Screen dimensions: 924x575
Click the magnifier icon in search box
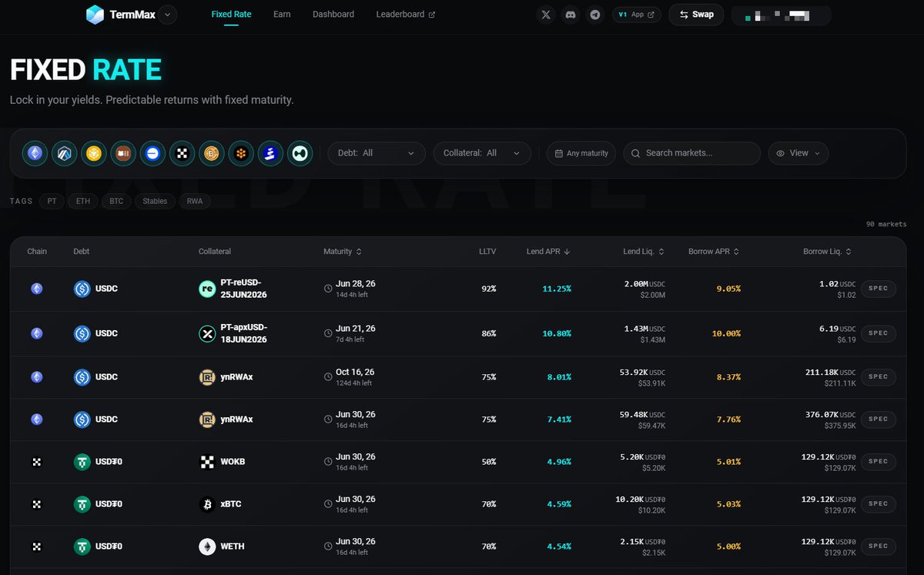(x=635, y=153)
